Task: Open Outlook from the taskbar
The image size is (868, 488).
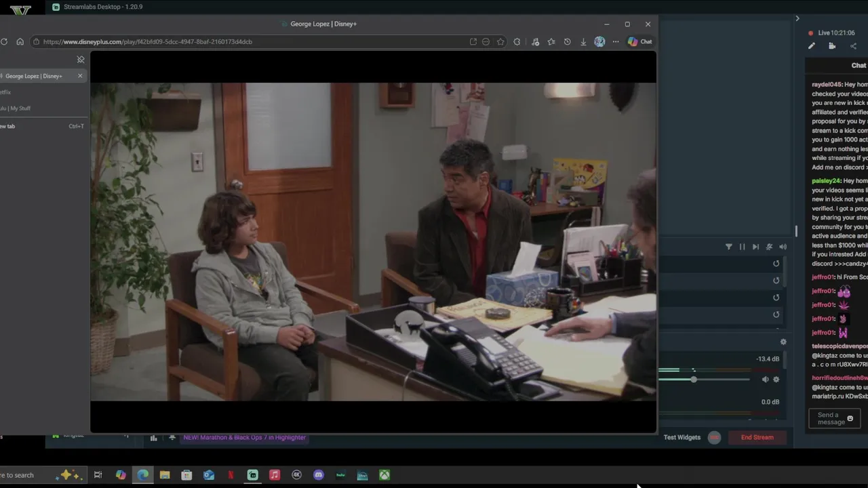Action: coord(209,475)
